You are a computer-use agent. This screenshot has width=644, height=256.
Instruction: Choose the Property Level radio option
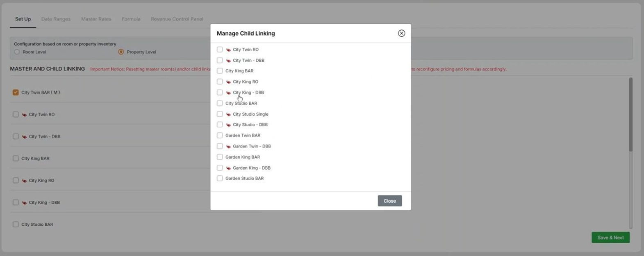pyautogui.click(x=121, y=52)
